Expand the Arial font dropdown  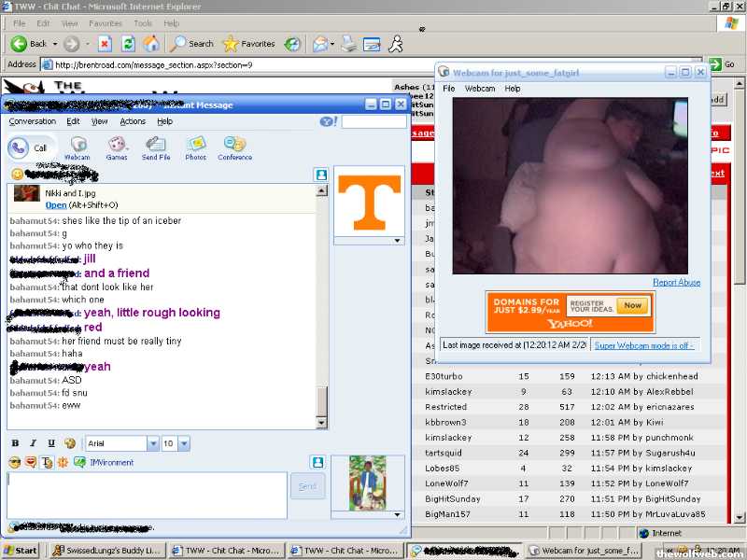coord(153,443)
